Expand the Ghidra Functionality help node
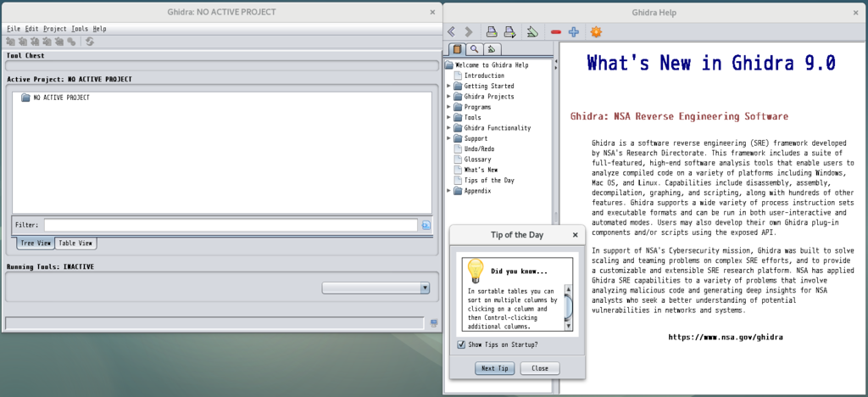 [x=449, y=128]
